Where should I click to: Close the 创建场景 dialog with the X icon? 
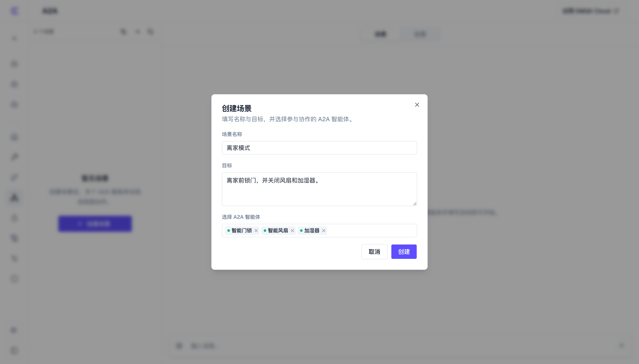pos(417,105)
